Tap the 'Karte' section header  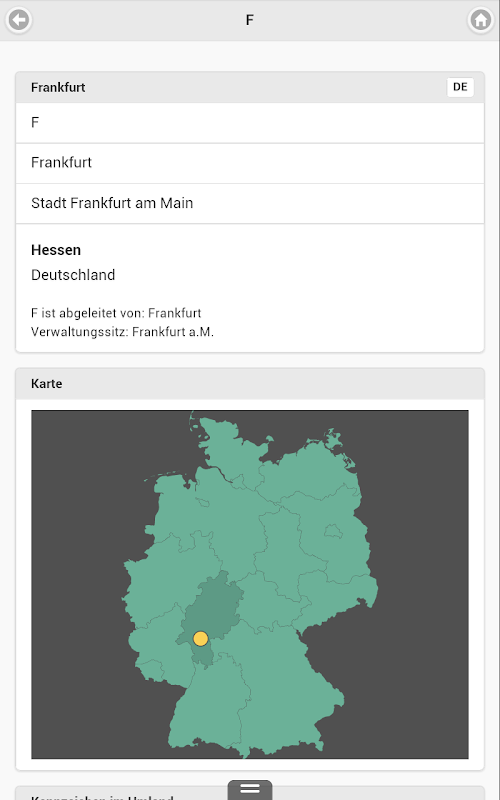point(250,384)
